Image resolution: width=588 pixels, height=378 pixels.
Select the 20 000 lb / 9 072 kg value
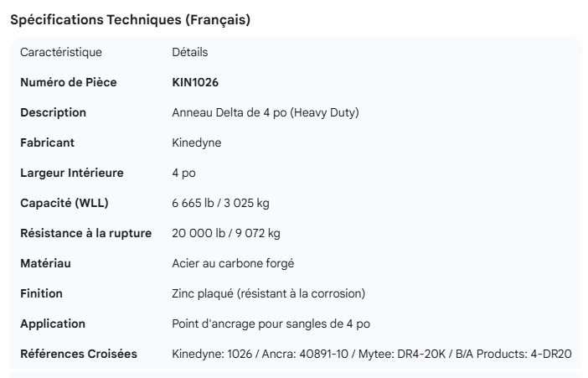[x=226, y=233]
